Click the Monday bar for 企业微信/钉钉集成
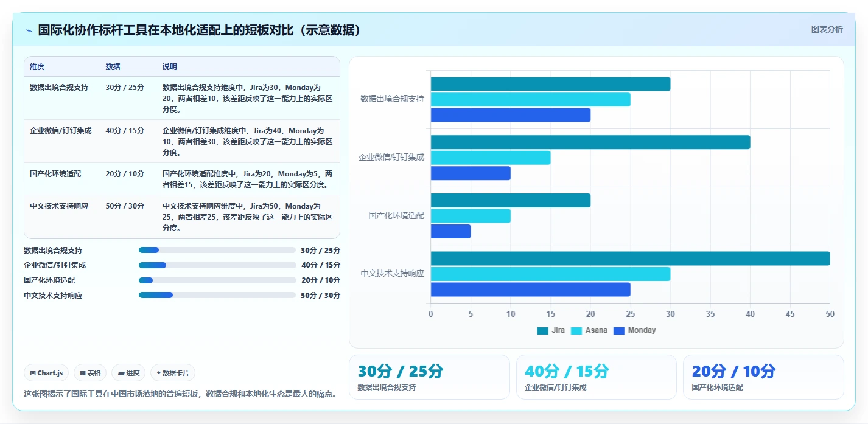868x424 pixels. point(471,173)
